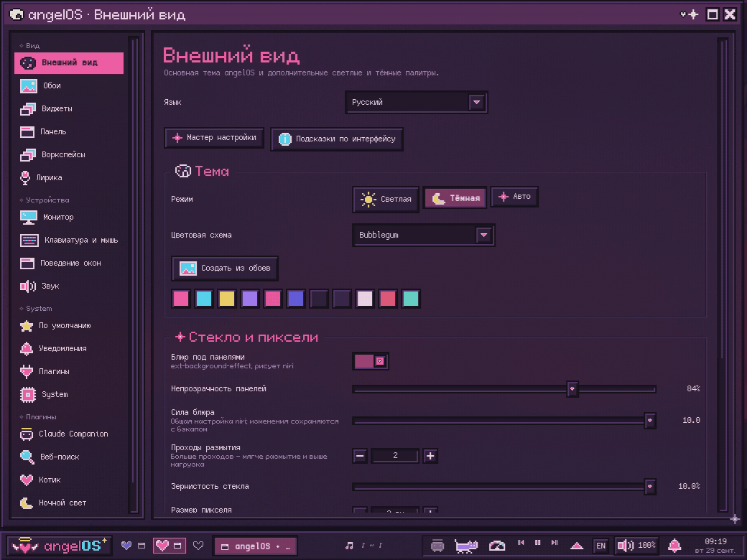
Task: Click the sidebar vertical scrollbar
Action: [134, 274]
